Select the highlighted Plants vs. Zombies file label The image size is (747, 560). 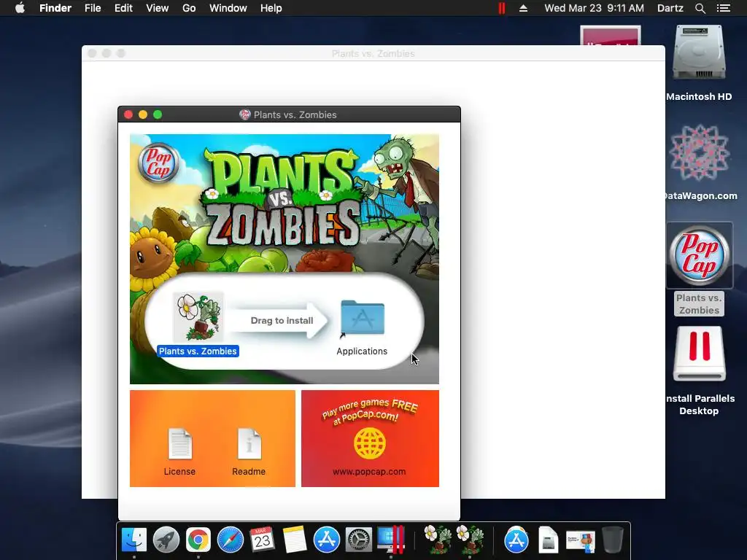coord(198,351)
